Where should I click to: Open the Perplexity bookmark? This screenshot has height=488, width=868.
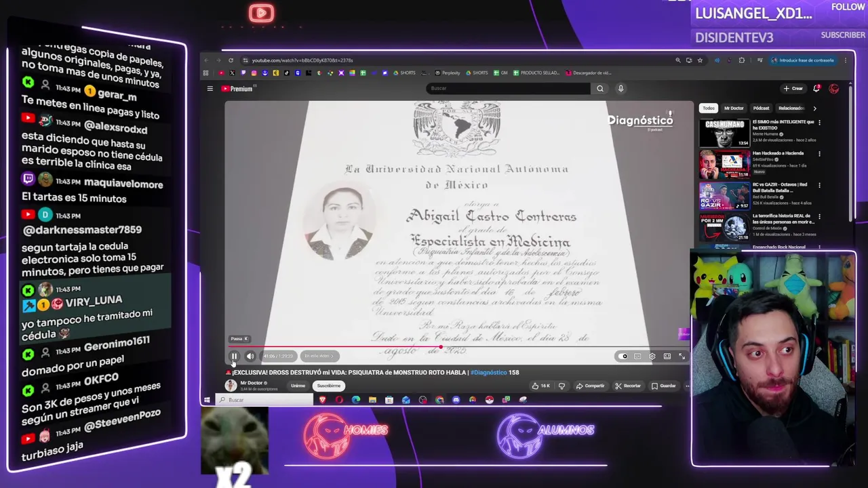(448, 73)
